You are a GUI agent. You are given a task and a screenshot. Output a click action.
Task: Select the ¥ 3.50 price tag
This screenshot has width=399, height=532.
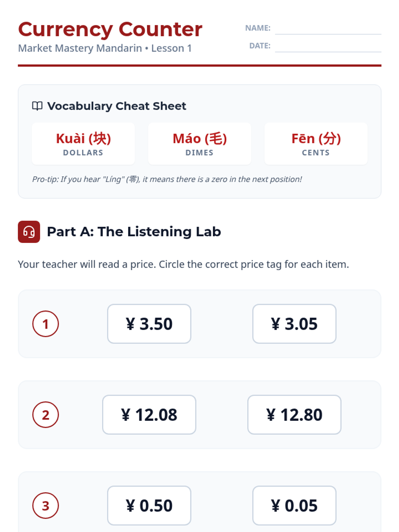(149, 324)
